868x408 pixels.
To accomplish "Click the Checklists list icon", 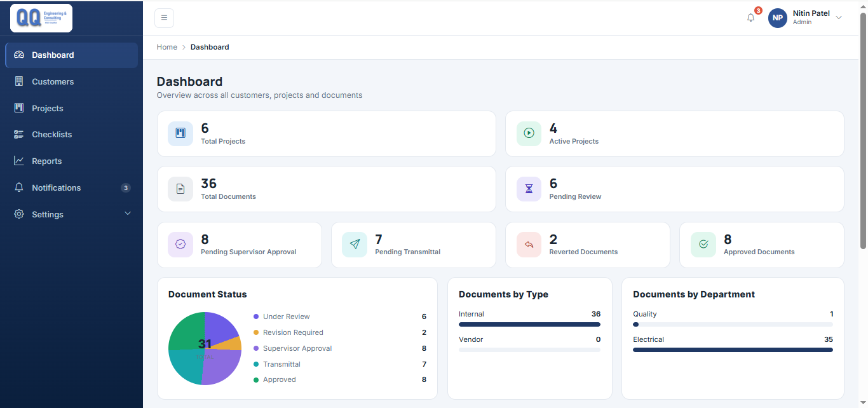I will tap(19, 135).
